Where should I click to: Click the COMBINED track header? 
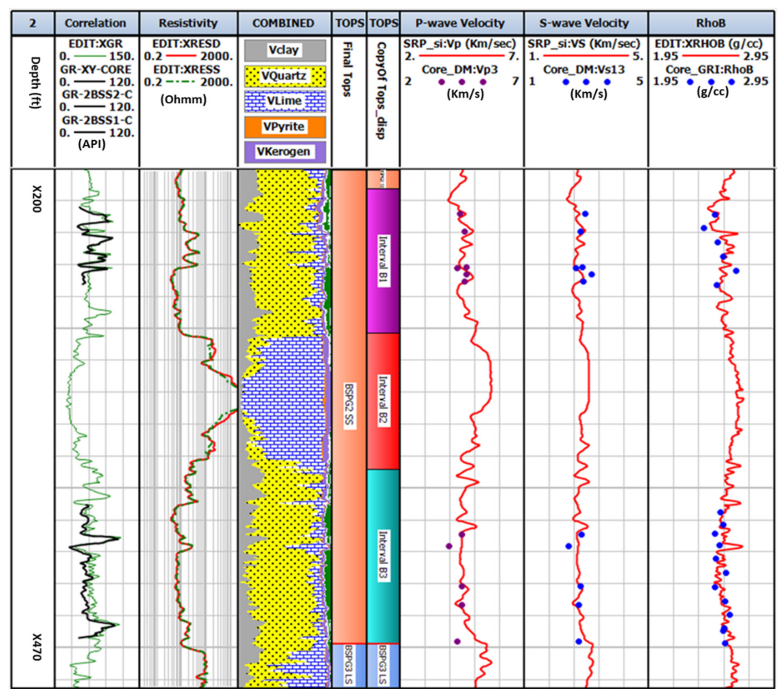283,23
